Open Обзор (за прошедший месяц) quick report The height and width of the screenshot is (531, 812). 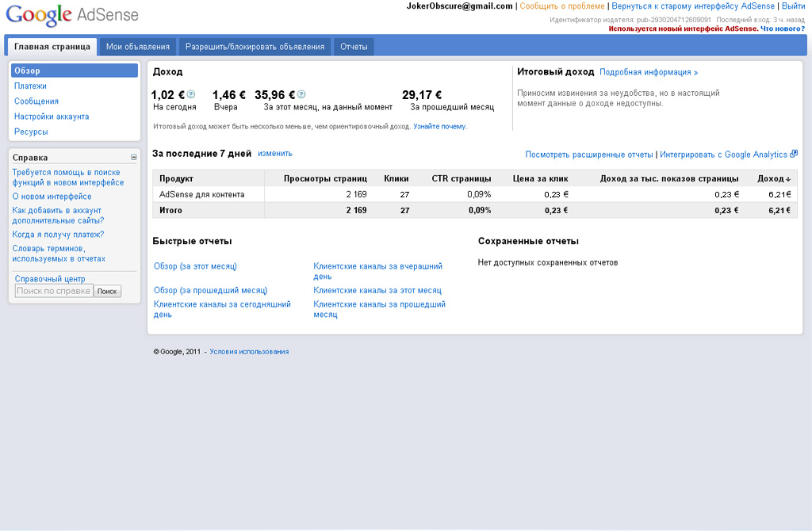click(211, 290)
